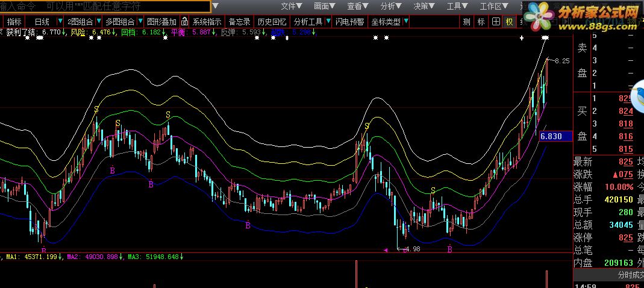The width and height of the screenshot is (644, 288).
Task: Click the 田 grid layout icon
Action: 496,22
